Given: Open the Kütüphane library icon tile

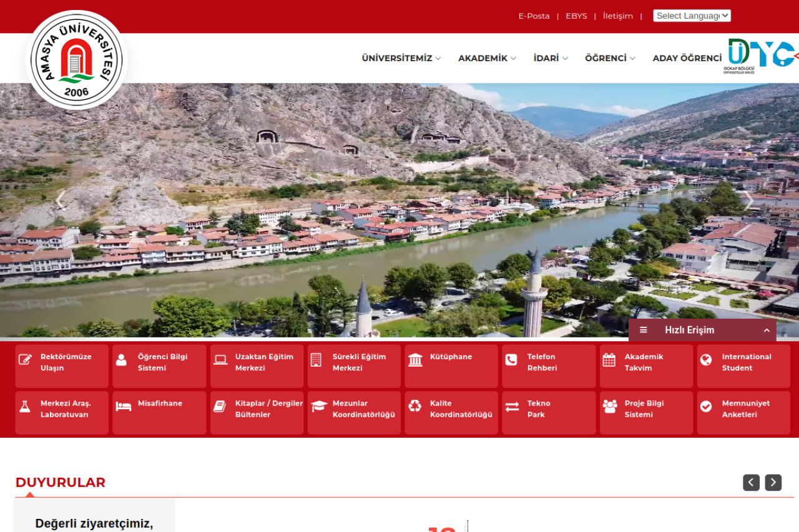Looking at the screenshot, I should 415,360.
